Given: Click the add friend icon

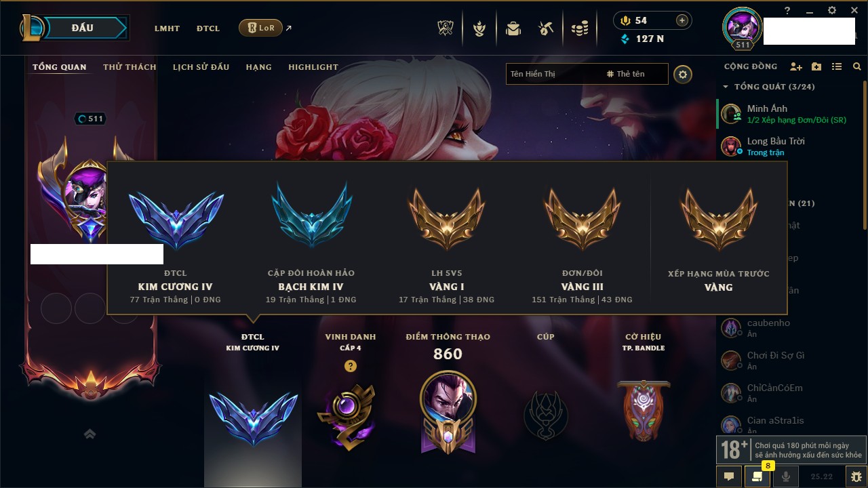Looking at the screenshot, I should [796, 66].
